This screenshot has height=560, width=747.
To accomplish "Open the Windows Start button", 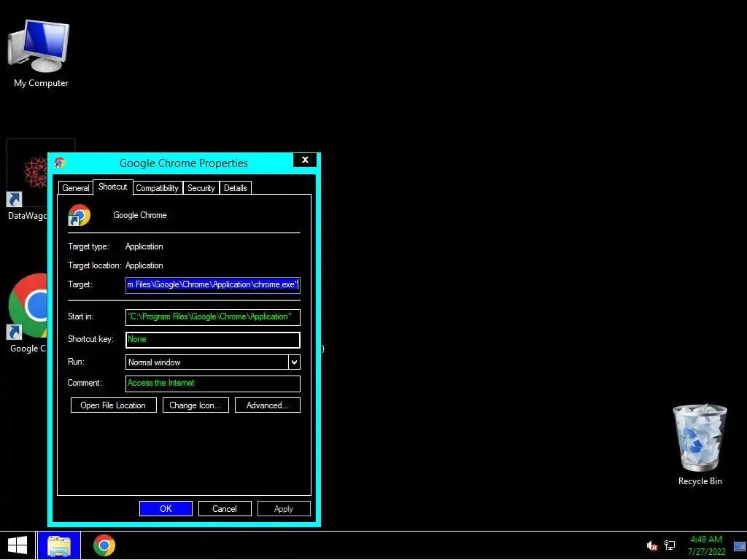I will (18, 545).
